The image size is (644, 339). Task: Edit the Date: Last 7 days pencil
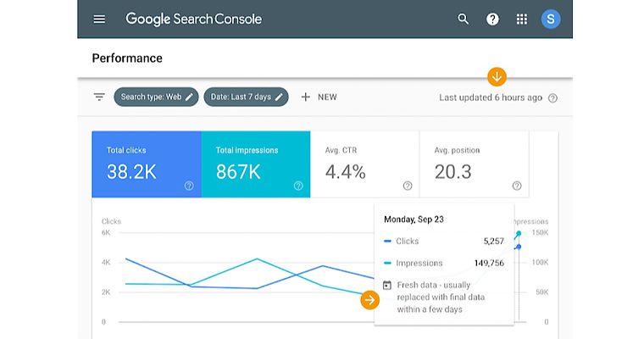click(x=279, y=97)
